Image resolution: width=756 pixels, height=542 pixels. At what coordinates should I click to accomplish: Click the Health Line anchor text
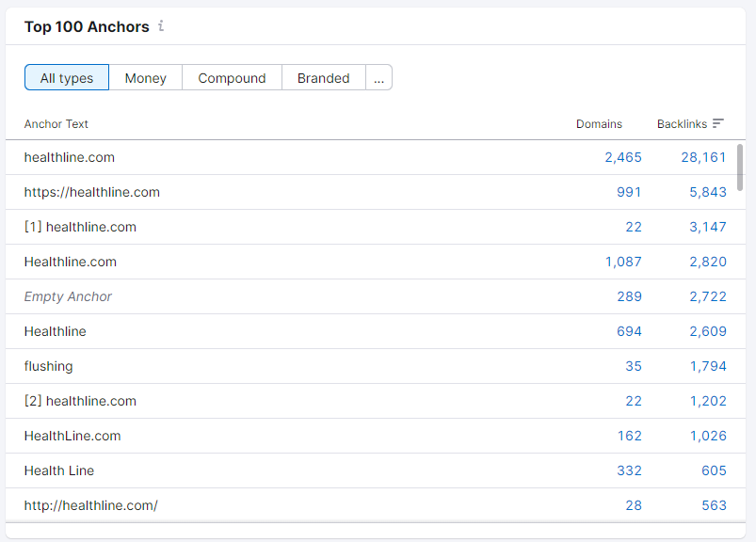pyautogui.click(x=58, y=470)
